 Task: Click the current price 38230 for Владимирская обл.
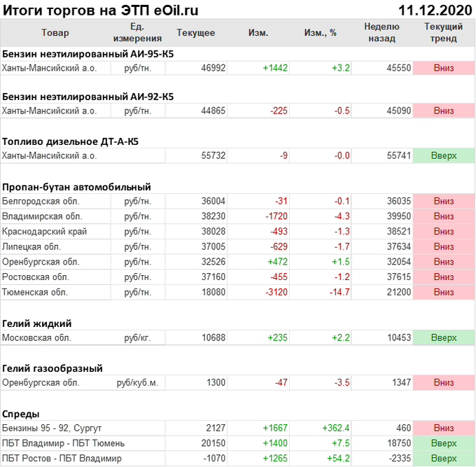point(213,216)
